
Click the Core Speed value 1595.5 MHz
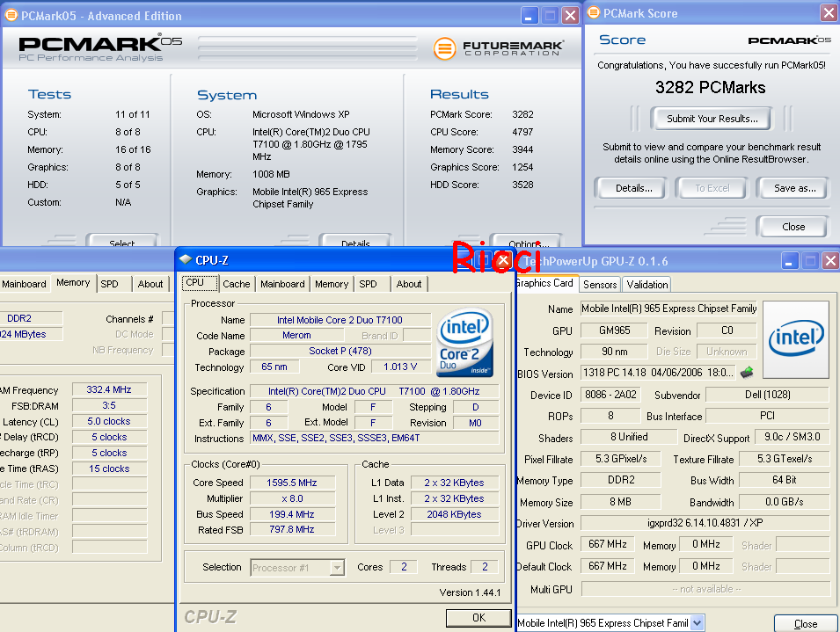[292, 483]
